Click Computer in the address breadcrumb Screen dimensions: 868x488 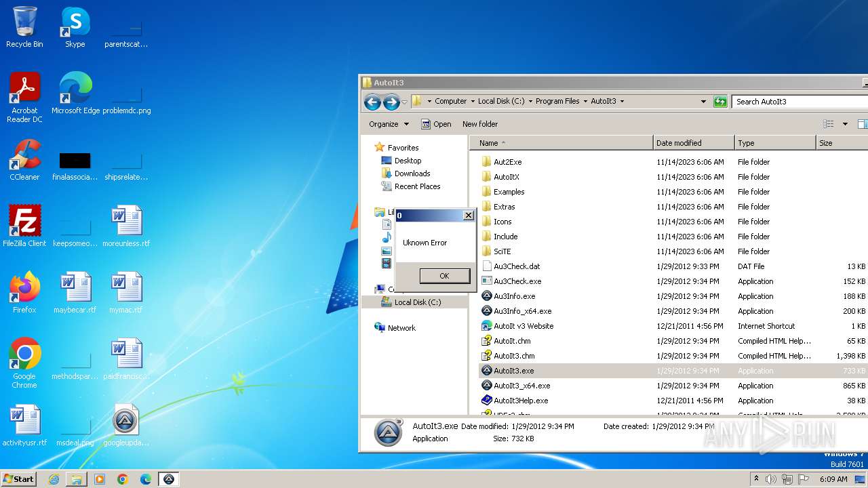pos(450,101)
